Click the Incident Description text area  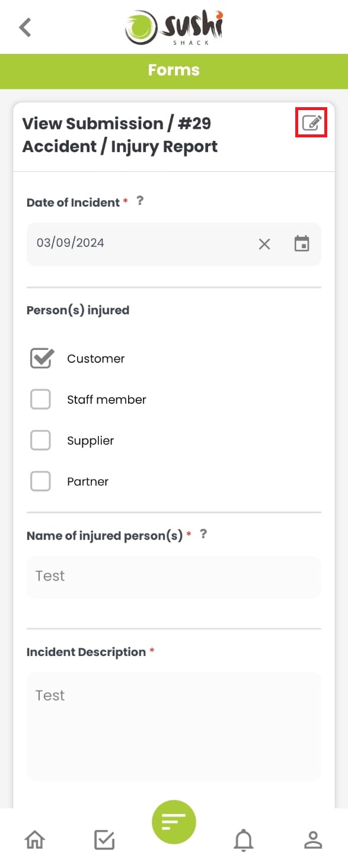point(174,726)
